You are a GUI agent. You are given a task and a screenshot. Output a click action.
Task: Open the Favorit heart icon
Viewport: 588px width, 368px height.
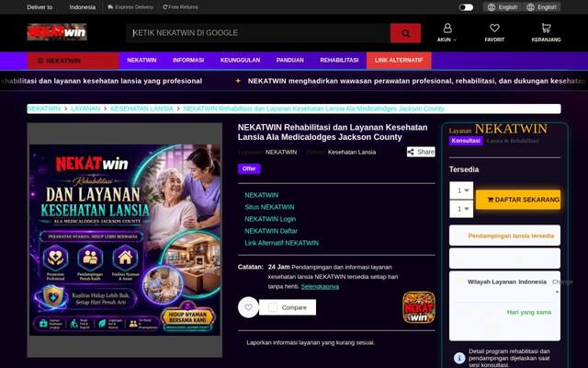(x=494, y=29)
